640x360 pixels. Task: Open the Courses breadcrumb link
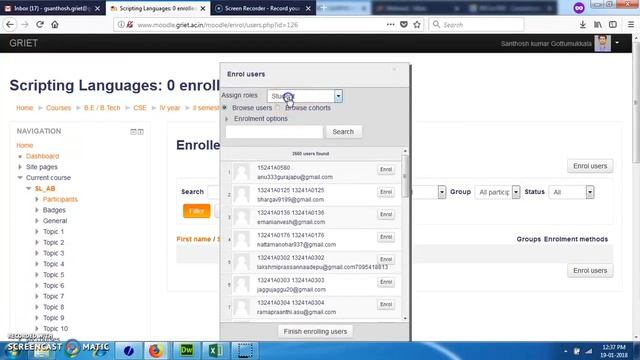point(58,108)
